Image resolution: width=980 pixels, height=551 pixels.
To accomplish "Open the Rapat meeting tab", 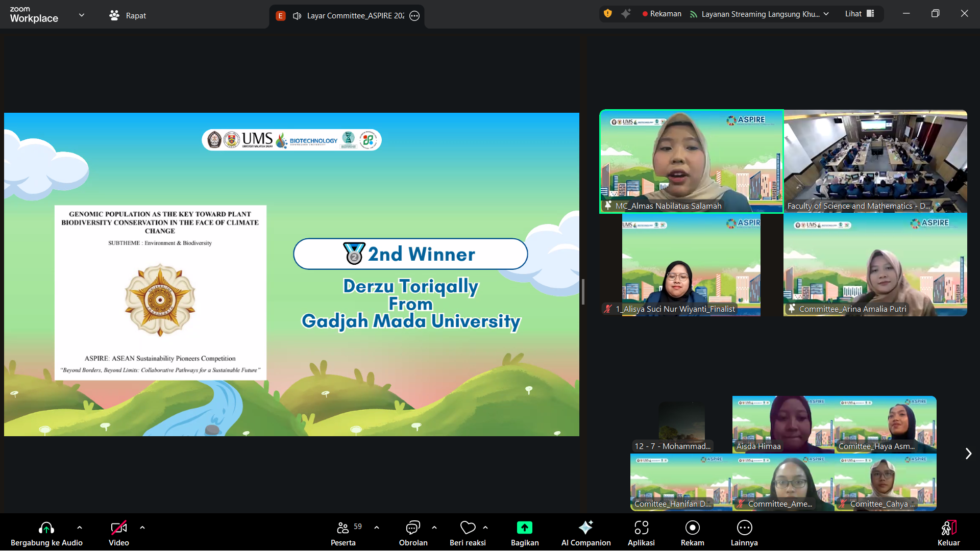I will (x=128, y=16).
